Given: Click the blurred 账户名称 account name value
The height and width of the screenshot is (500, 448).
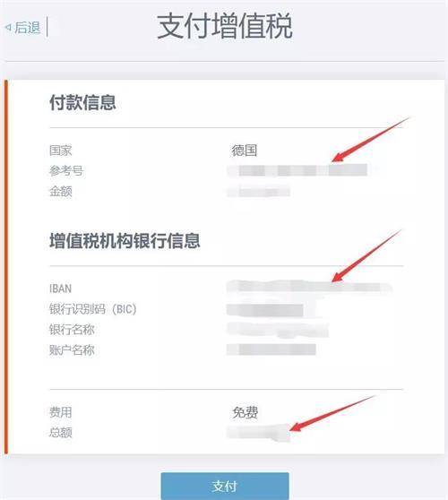Looking at the screenshot, I should (271, 349).
